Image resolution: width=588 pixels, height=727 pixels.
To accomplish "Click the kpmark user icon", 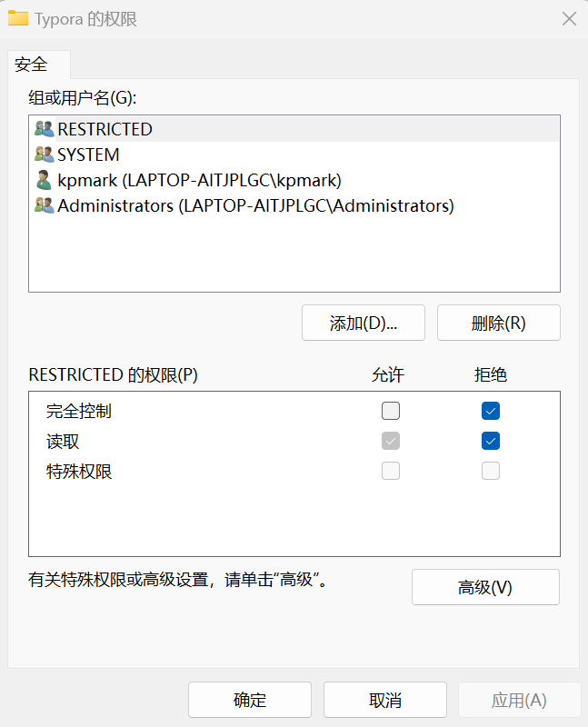I will click(x=44, y=180).
